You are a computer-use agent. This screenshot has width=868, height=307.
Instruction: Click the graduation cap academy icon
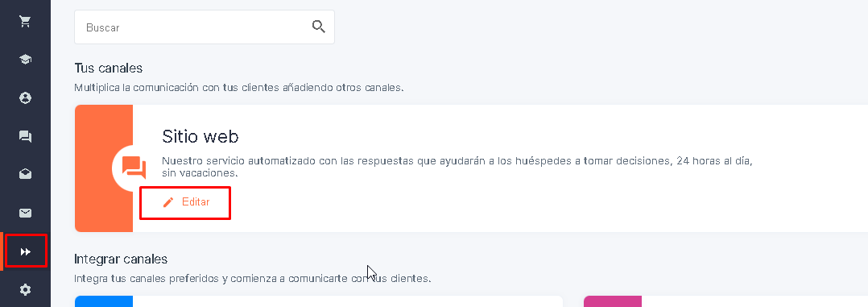(x=25, y=60)
